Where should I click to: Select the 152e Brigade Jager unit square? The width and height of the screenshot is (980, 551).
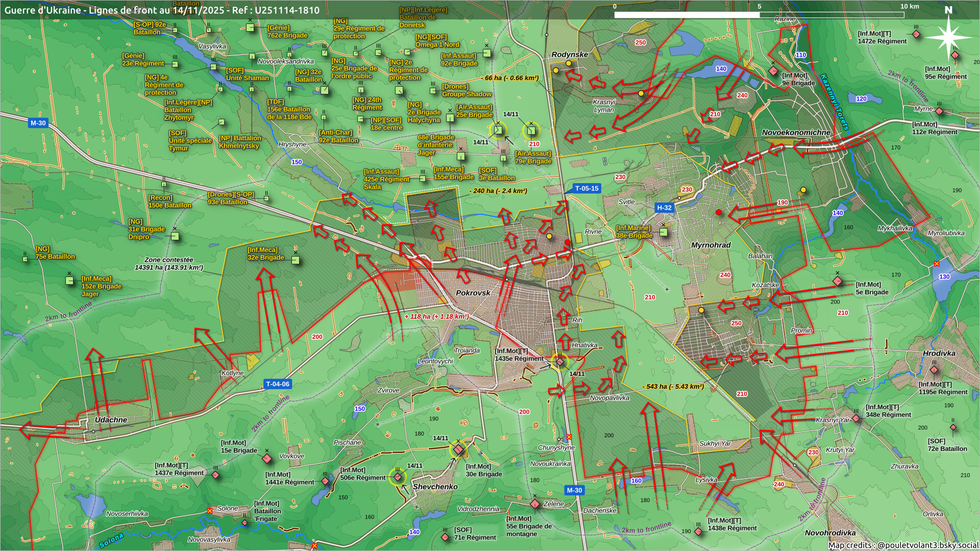pyautogui.click(x=70, y=280)
